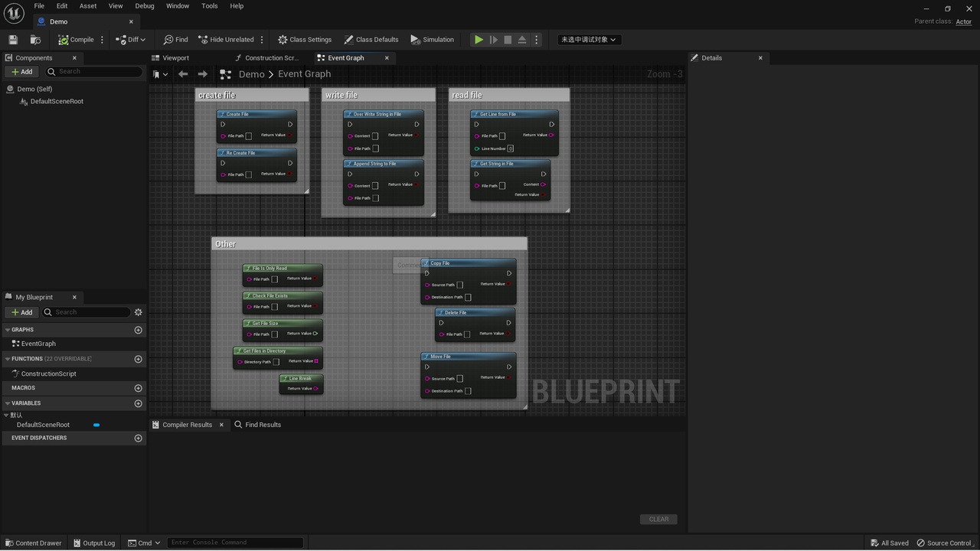Open the Tools menu
Viewport: 980px width, 551px height.
tap(210, 6)
